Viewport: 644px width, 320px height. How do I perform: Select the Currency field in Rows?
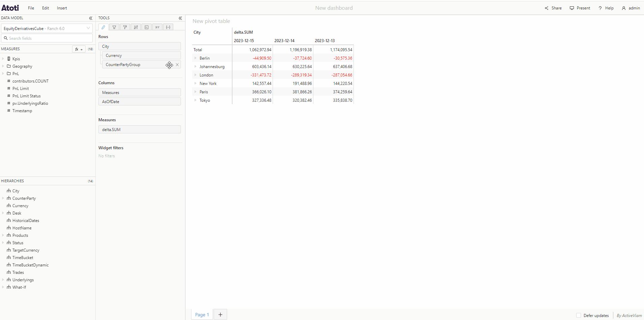tap(142, 56)
